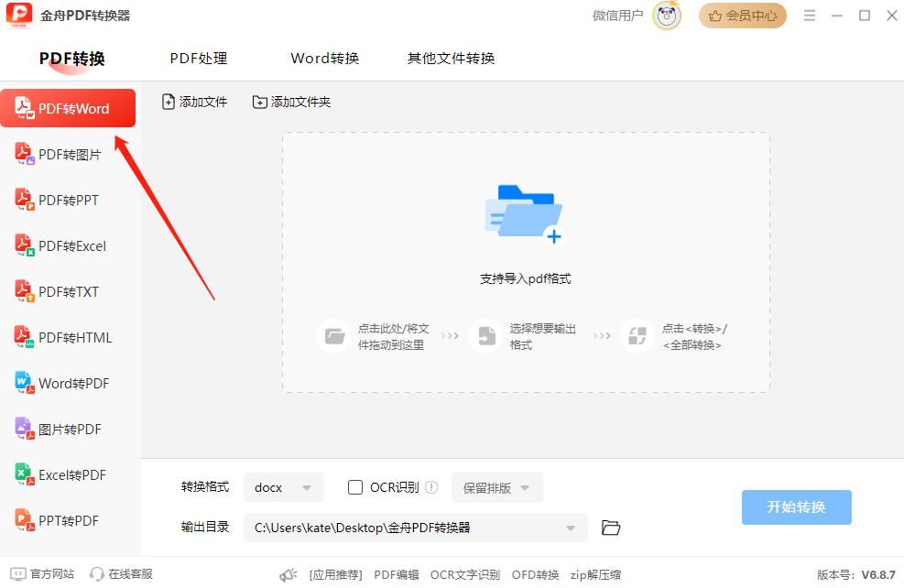Open the PDF编辑 recommended app link

pos(397,575)
